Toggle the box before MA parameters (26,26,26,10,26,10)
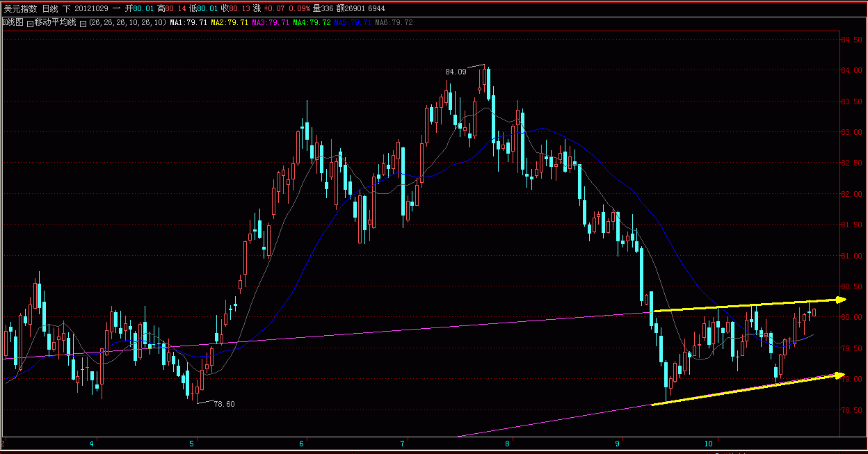Viewport: 868px width, 454px height. pos(83,23)
